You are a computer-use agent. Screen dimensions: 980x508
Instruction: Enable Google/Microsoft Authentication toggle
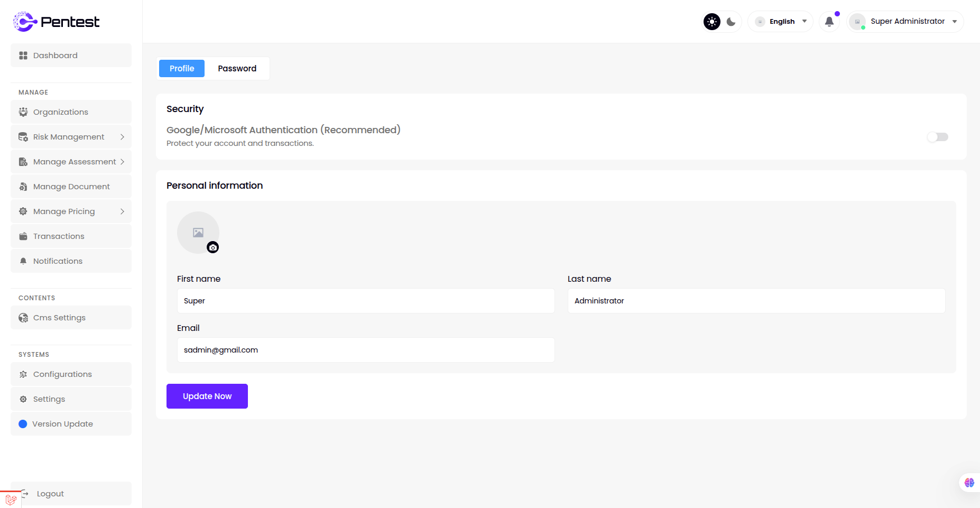[937, 137]
